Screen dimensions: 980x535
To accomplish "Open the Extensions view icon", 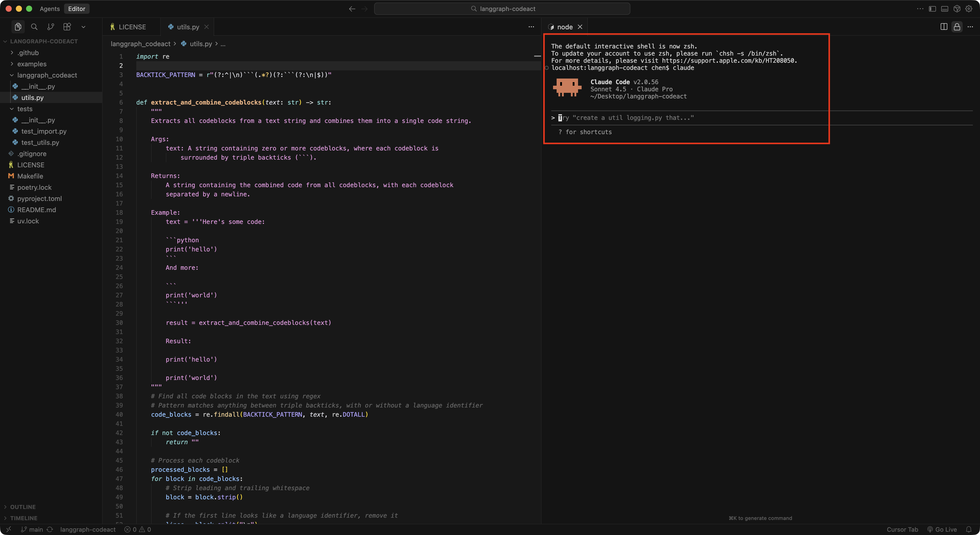I will click(67, 27).
